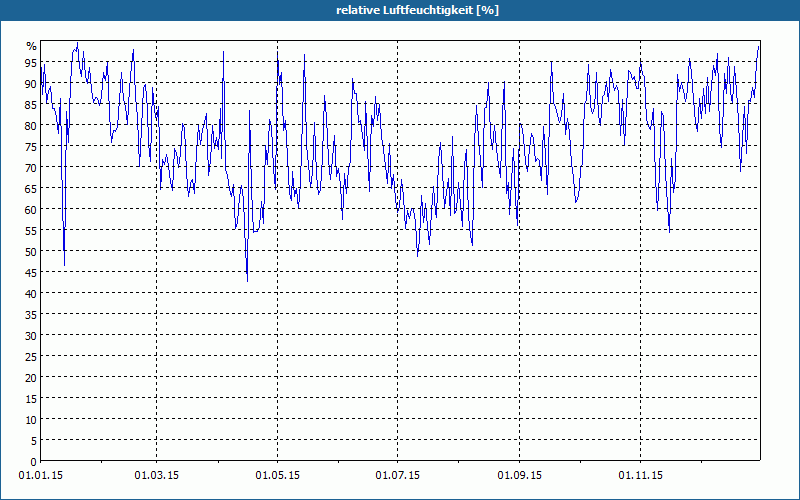The image size is (800, 500).
Task: Click the y-axis value 20
Action: coord(31,378)
